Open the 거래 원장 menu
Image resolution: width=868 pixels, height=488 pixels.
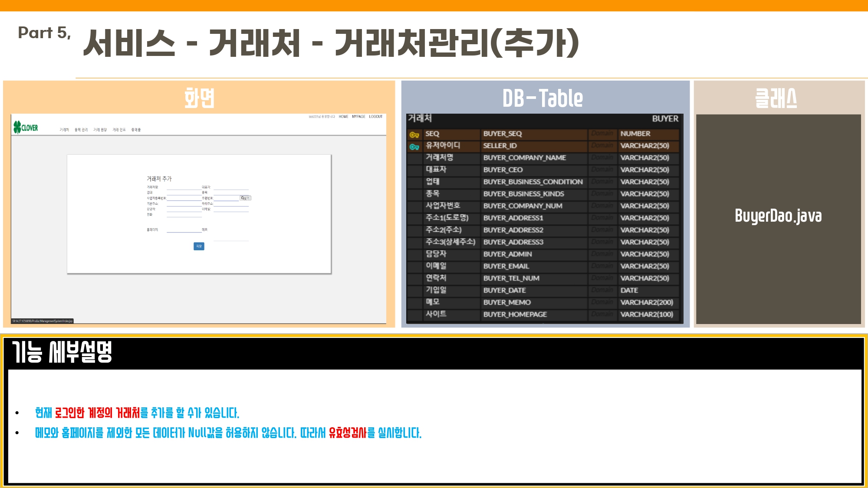100,130
